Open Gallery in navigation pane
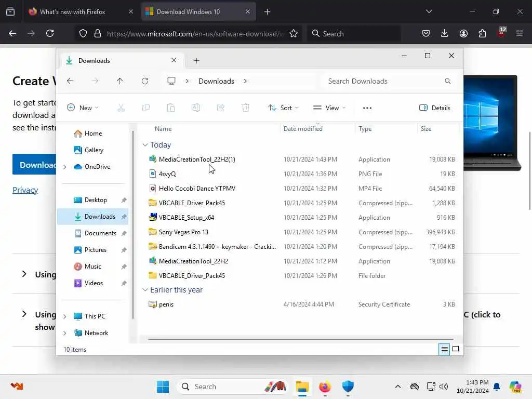Image resolution: width=532 pixels, height=399 pixels. 88,150
